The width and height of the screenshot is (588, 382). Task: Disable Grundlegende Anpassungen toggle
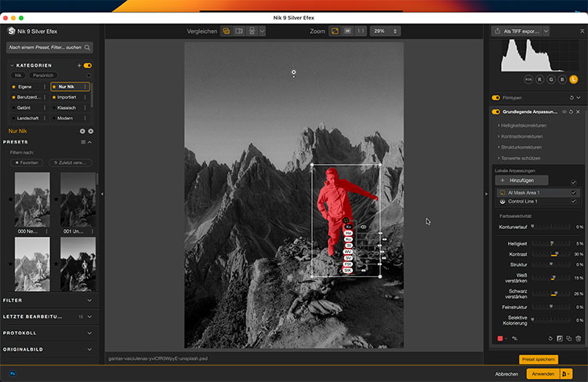coord(495,112)
